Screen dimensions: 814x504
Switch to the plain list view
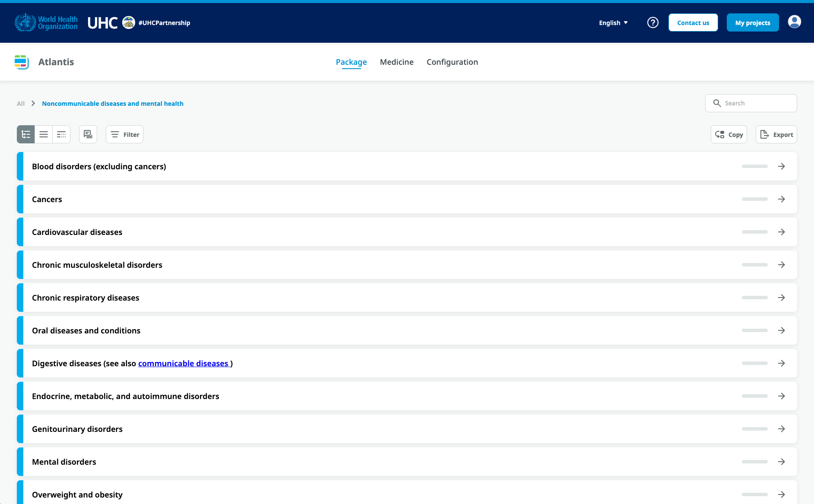click(44, 134)
